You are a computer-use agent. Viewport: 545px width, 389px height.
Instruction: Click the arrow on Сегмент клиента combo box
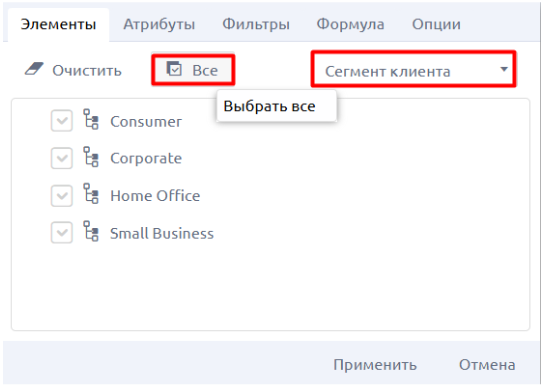(504, 69)
